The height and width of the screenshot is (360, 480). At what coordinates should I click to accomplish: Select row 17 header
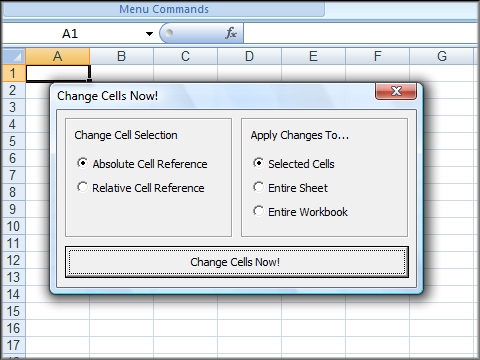(13, 345)
